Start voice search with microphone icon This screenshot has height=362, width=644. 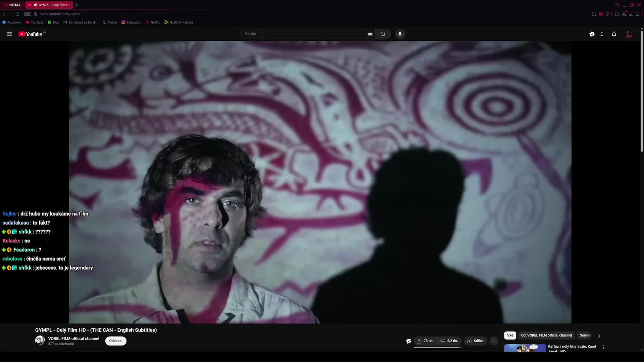point(400,34)
